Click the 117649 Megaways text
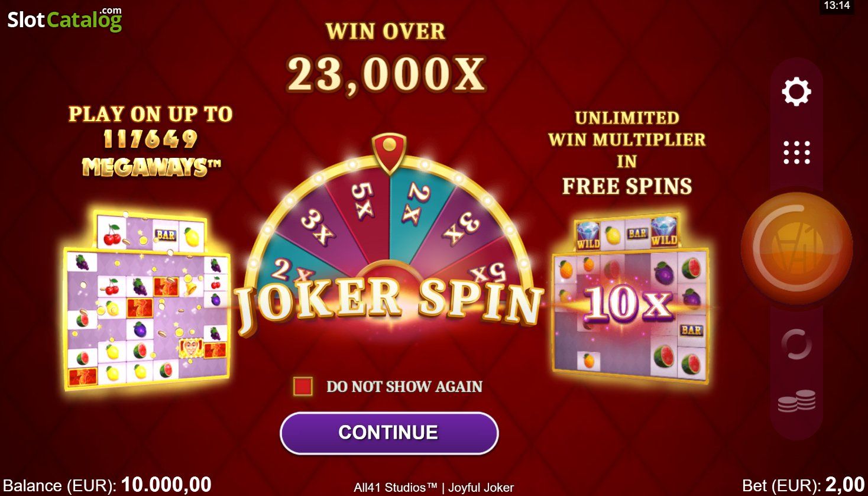The image size is (868, 496). (150, 154)
